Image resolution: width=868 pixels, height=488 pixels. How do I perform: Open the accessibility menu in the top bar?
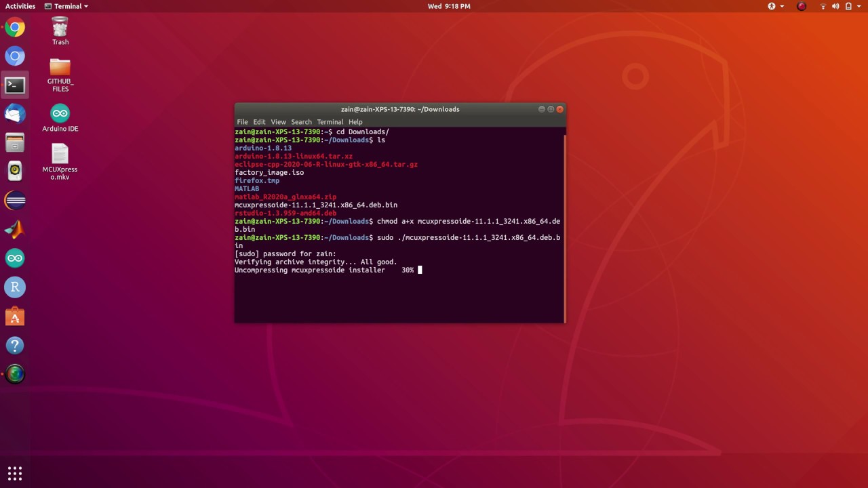coord(775,6)
